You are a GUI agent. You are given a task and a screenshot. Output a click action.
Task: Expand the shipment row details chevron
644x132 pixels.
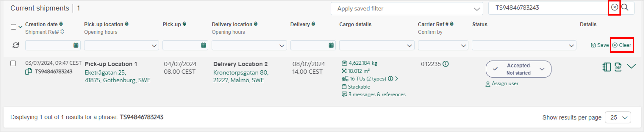[x=631, y=66]
